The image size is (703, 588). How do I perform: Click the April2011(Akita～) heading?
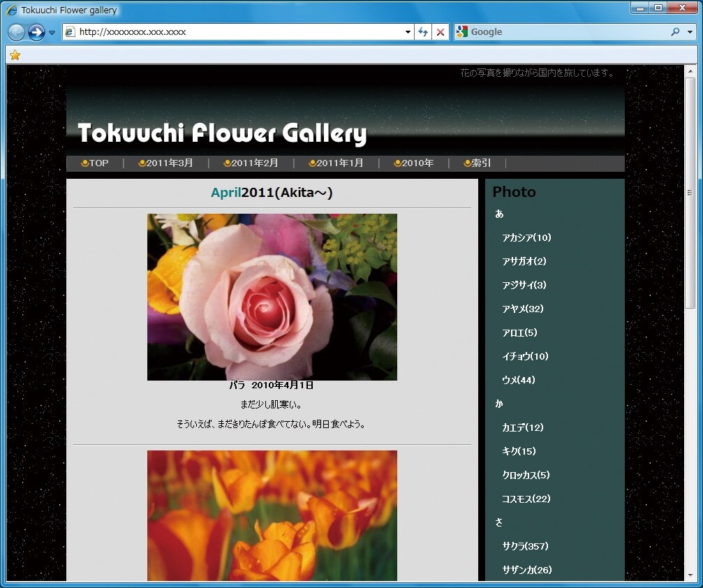point(272,193)
